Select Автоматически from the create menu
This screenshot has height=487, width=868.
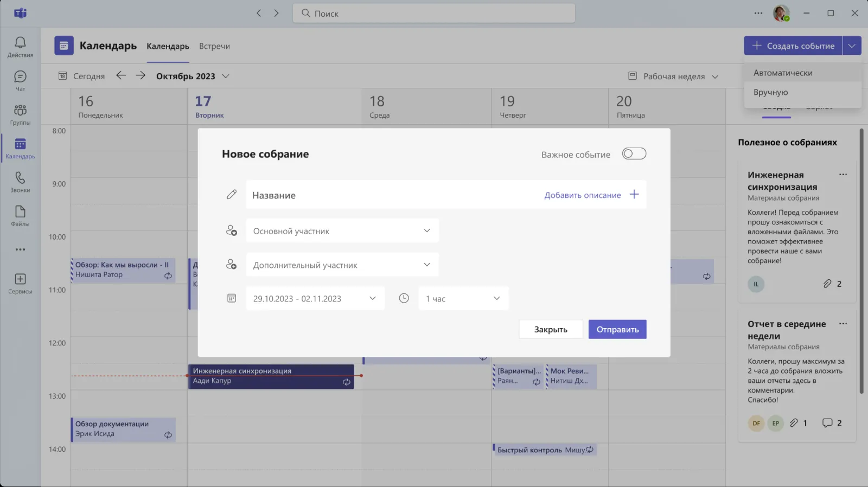pyautogui.click(x=802, y=73)
